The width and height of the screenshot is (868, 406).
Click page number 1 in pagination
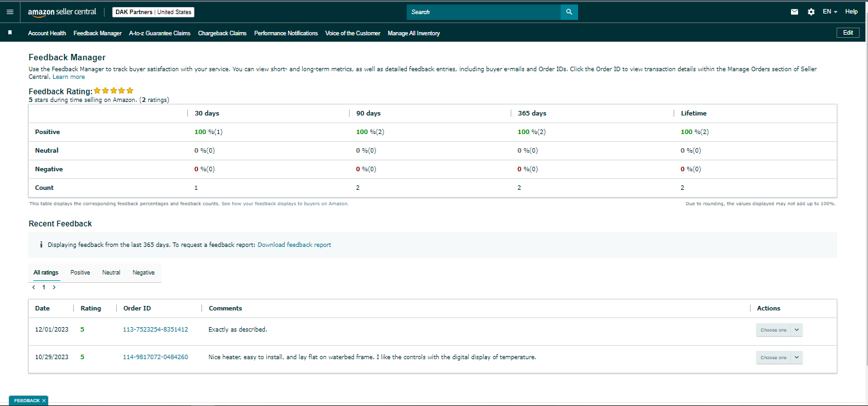click(44, 287)
